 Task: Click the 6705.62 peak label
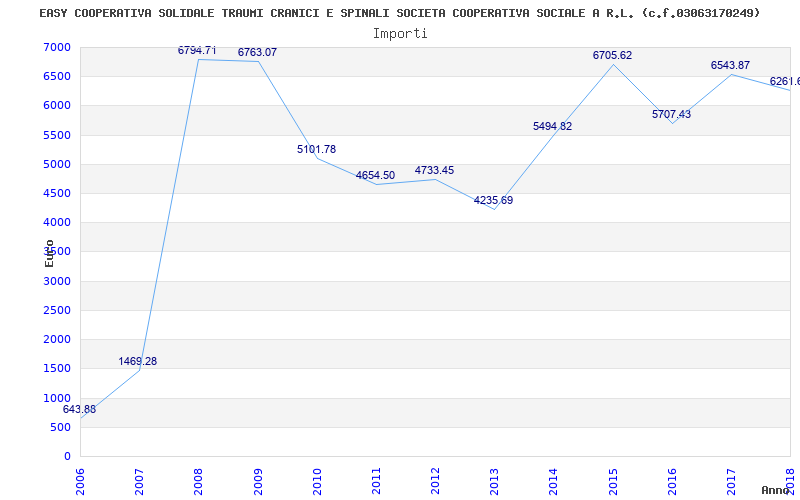click(612, 55)
